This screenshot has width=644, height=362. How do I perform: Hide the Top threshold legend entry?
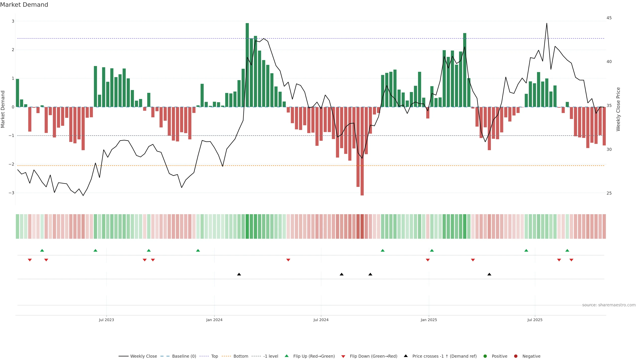[214, 356]
